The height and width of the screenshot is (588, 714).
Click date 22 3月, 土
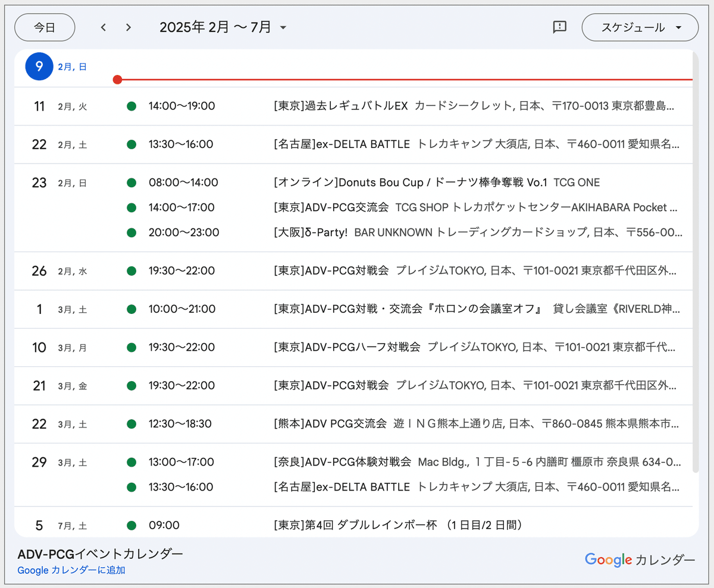click(59, 424)
